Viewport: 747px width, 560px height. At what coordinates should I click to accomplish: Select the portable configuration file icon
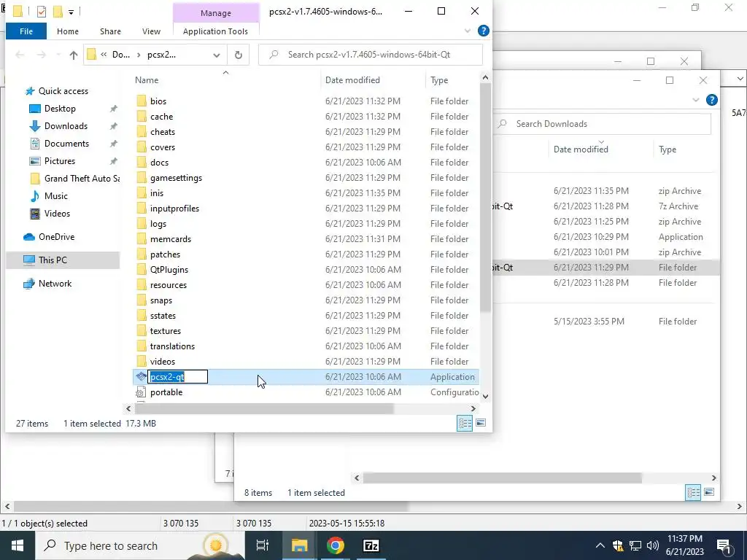(x=141, y=392)
